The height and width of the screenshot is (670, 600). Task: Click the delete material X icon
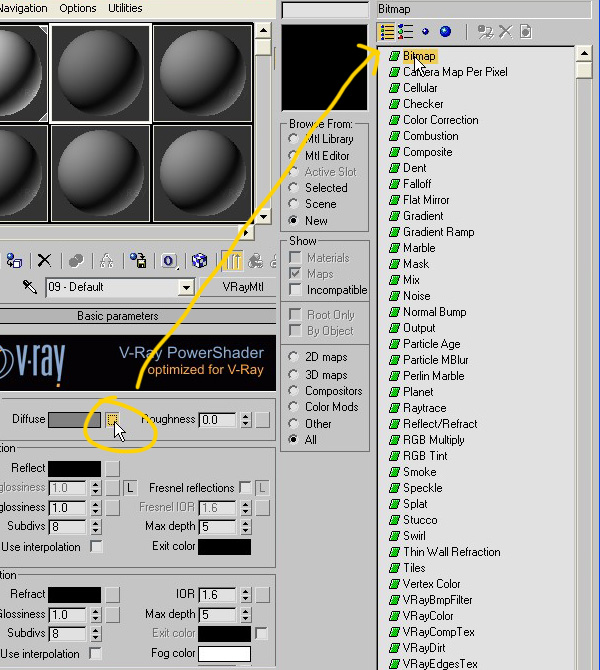(44, 260)
